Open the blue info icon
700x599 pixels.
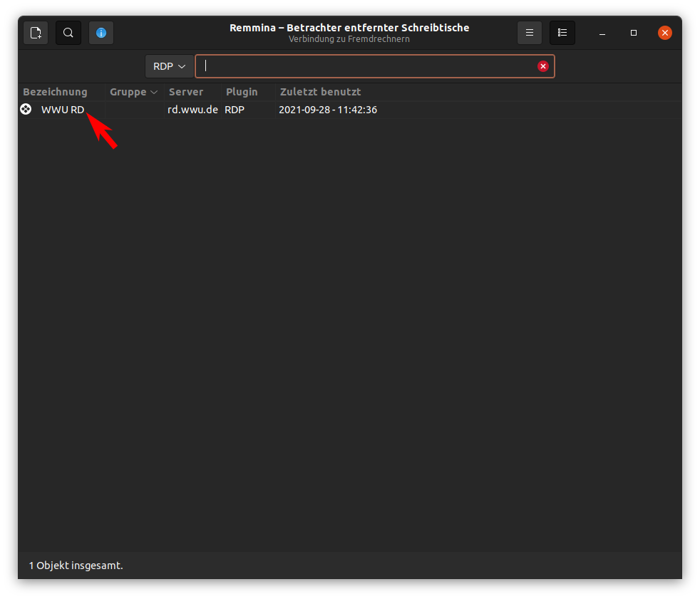[x=101, y=33]
